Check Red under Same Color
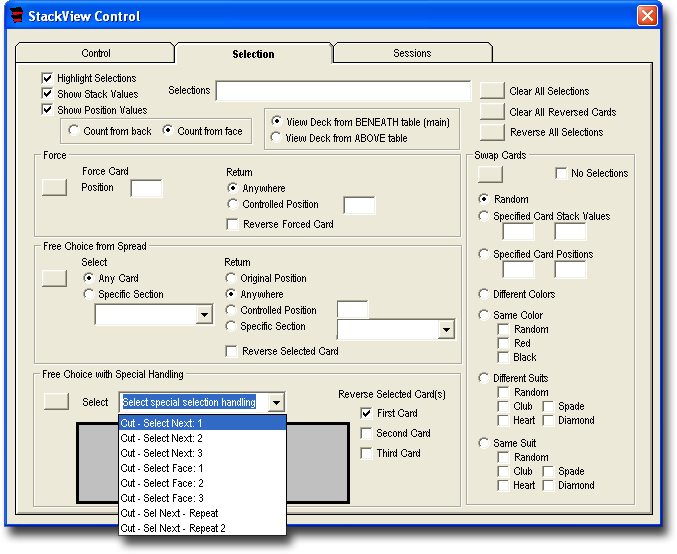This screenshot has width=677, height=554. [x=503, y=343]
